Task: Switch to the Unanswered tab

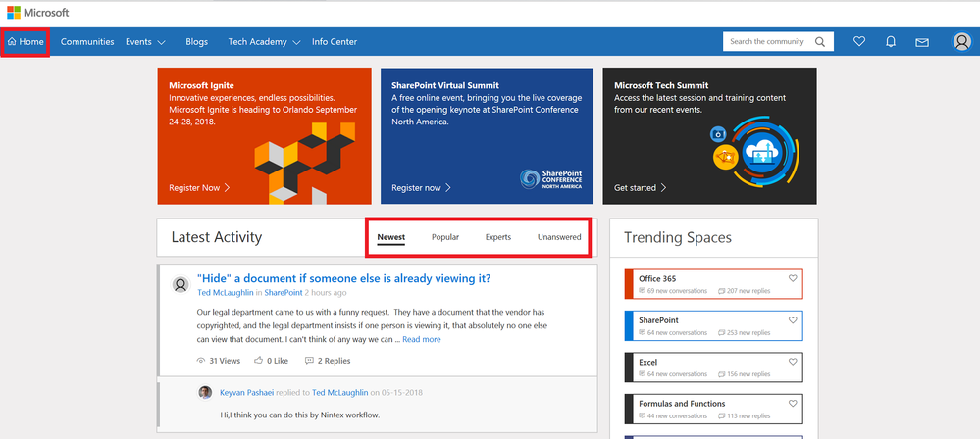Action: coord(559,237)
